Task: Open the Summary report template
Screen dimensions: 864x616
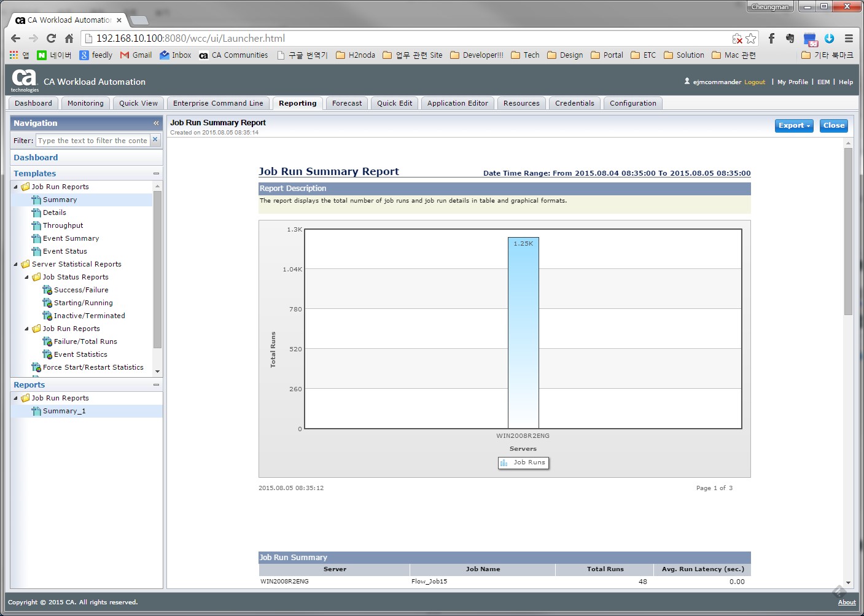Action: (x=60, y=200)
